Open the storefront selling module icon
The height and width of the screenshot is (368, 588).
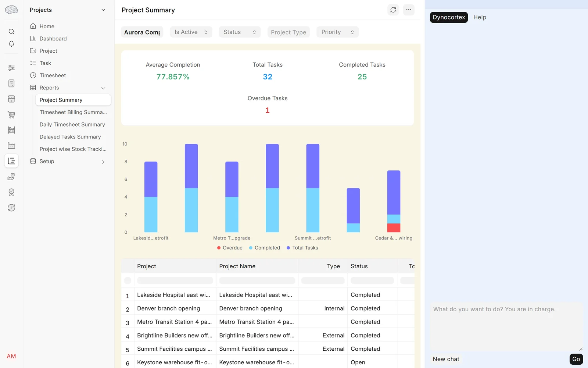point(11,99)
